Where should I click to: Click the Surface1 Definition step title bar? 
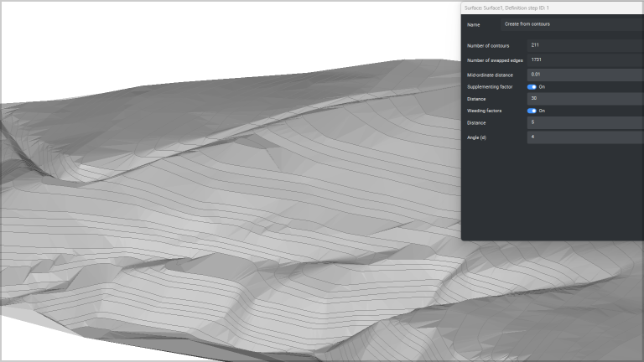[553, 8]
